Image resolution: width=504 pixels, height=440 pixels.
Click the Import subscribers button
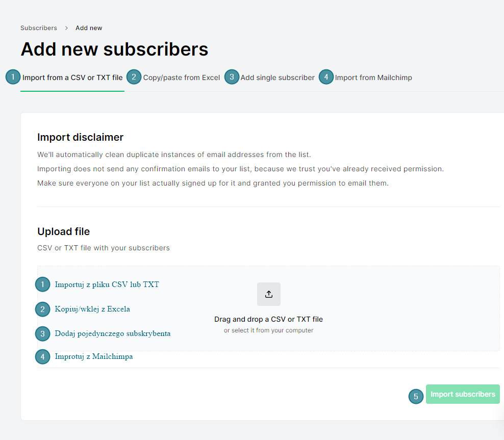[x=463, y=394]
